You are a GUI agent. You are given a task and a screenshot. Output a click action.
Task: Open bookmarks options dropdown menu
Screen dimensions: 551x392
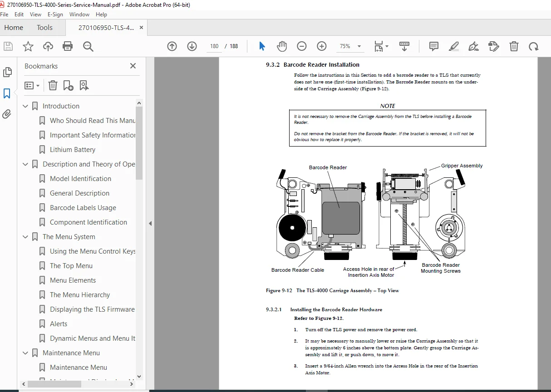32,85
